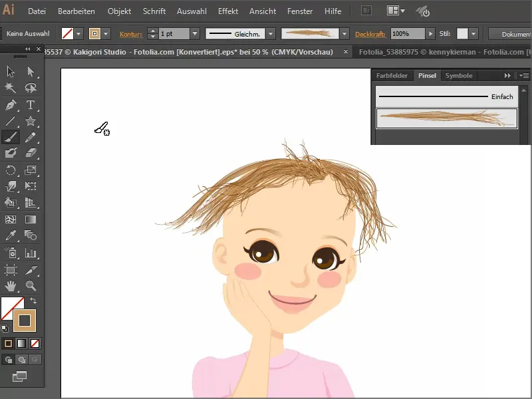The width and height of the screenshot is (532, 399).
Task: Select the Lasso tool
Action: coord(31,88)
